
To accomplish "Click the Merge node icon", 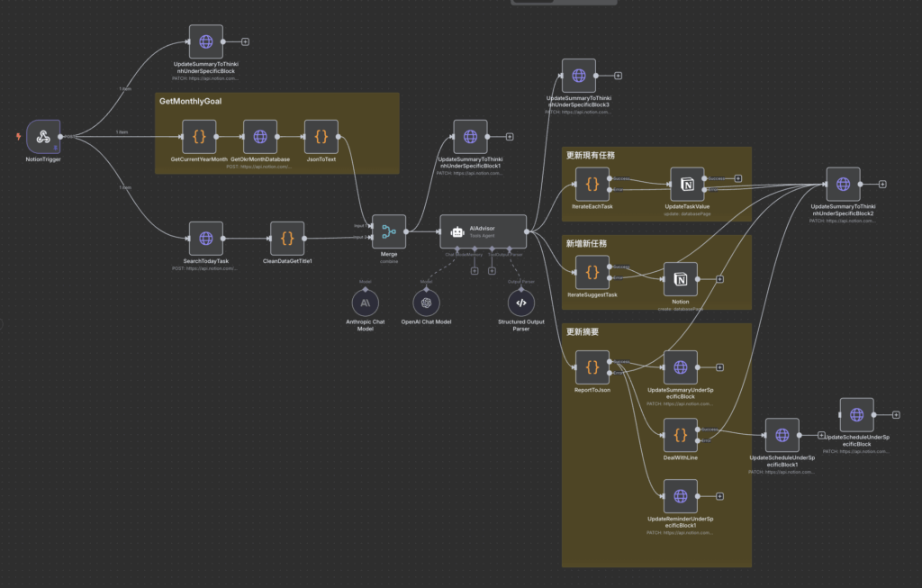I will click(389, 231).
